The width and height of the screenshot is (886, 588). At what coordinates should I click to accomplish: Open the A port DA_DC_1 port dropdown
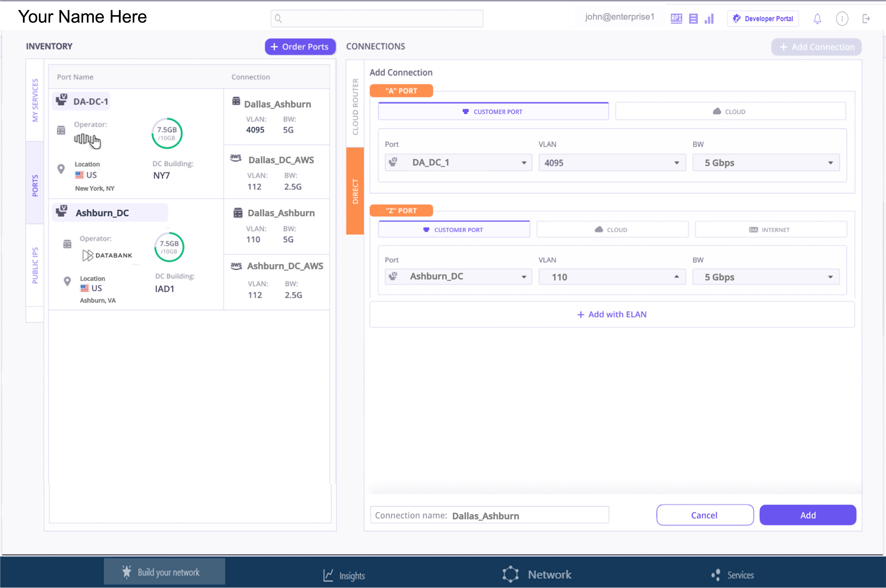coord(458,162)
